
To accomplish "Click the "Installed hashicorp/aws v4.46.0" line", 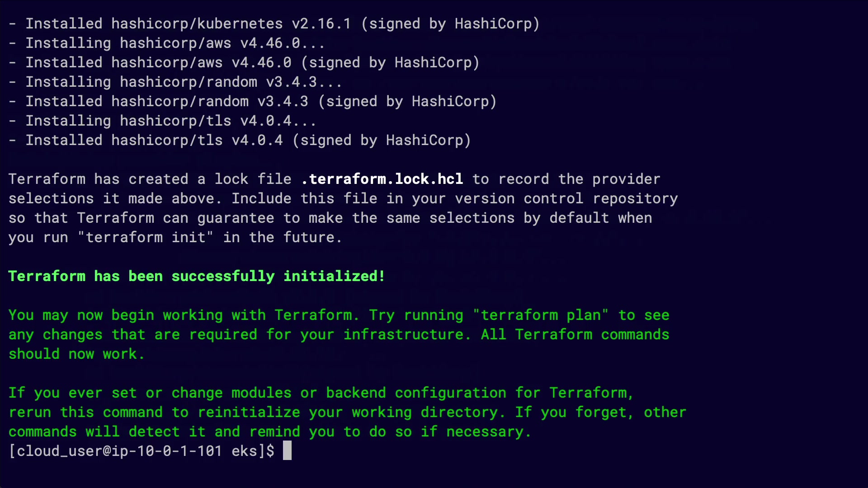I will (158, 63).
